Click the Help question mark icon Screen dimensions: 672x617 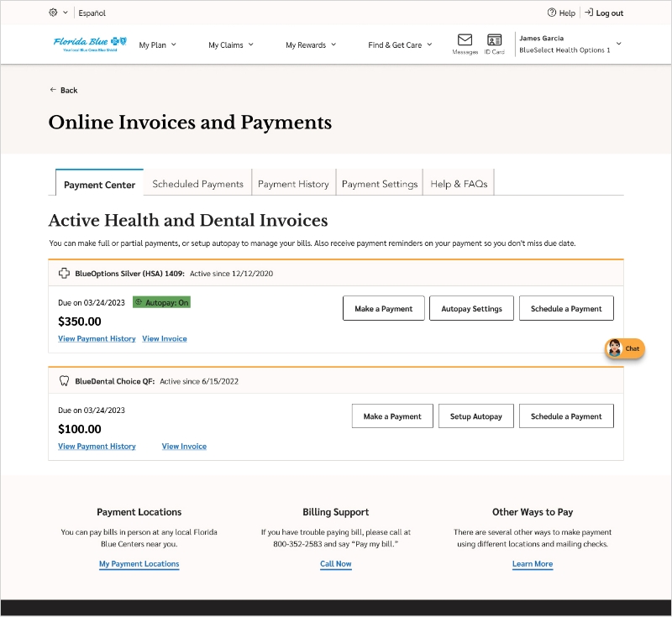552,13
